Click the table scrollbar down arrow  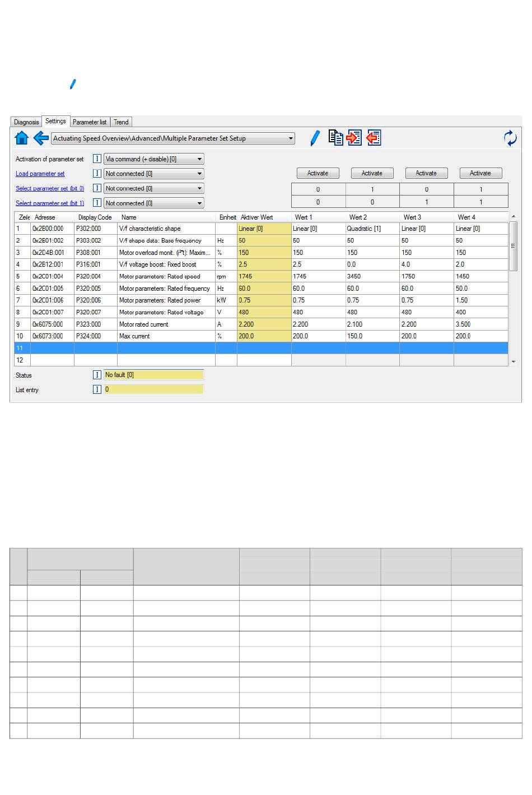tap(514, 362)
